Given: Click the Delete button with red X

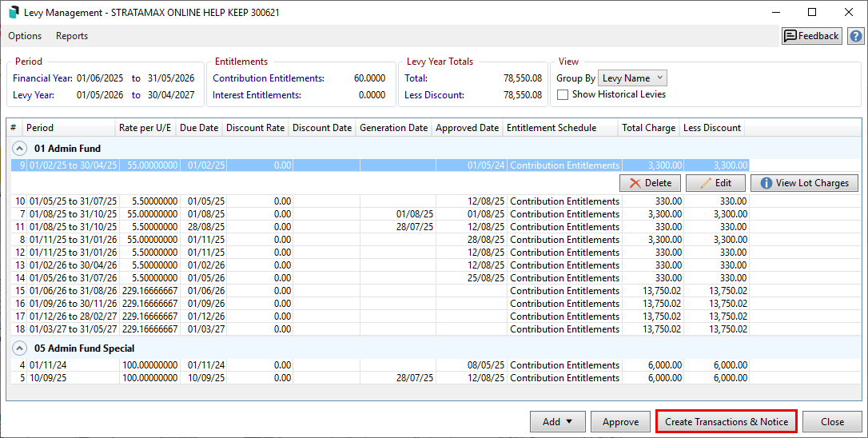Looking at the screenshot, I should (649, 183).
